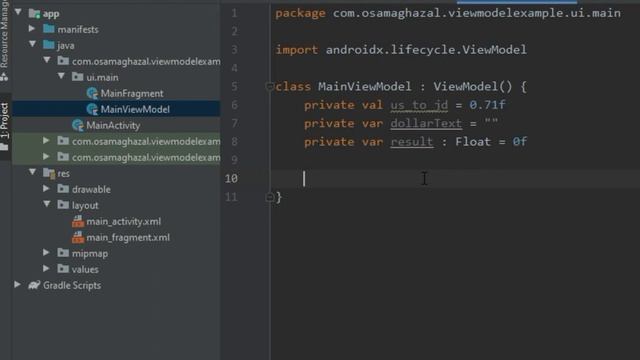Click the dollarText variable name
The height and width of the screenshot is (360, 640).
pyautogui.click(x=426, y=123)
